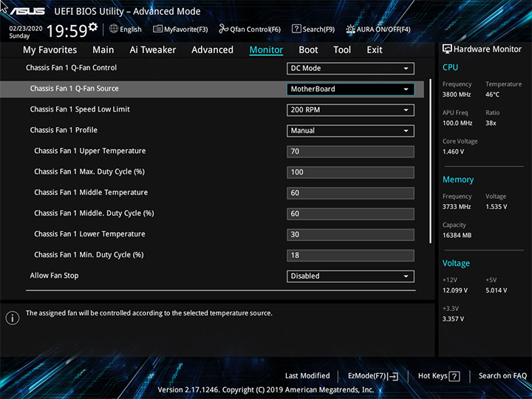Click the EzMode arrow icon
532x399 pixels.
pyautogui.click(x=393, y=376)
